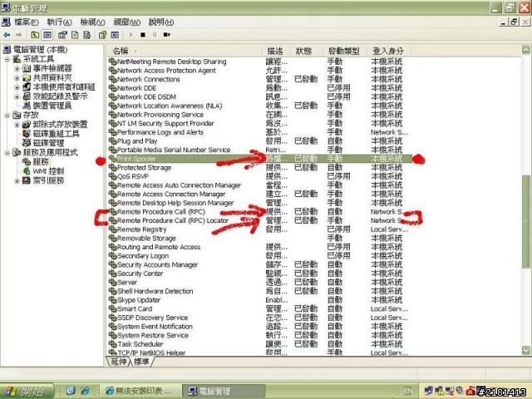Switch to the 標準 view tab

pyautogui.click(x=141, y=362)
